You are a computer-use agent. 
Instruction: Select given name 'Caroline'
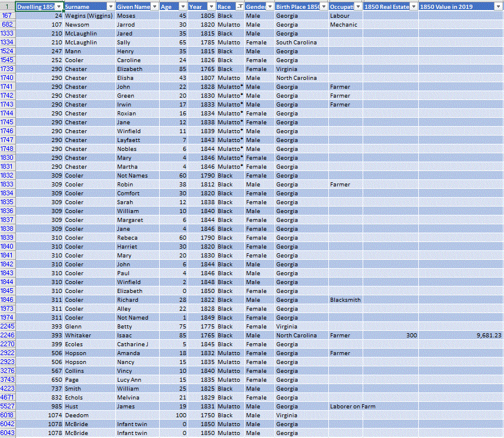[x=137, y=60]
